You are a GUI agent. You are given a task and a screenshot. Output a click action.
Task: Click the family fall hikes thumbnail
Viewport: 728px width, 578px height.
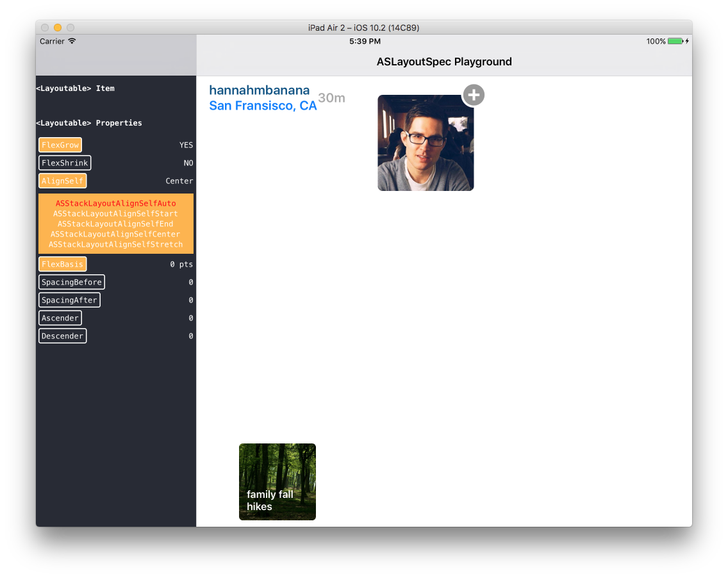pyautogui.click(x=277, y=482)
